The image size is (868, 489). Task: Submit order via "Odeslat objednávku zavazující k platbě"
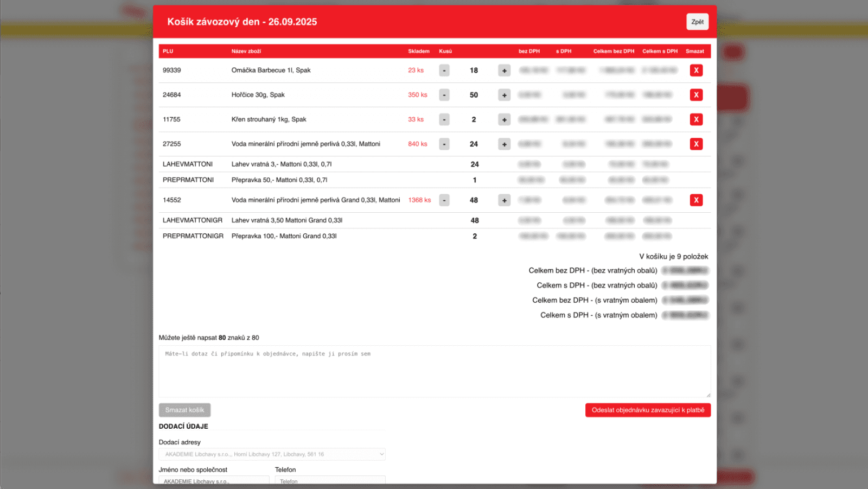648,410
